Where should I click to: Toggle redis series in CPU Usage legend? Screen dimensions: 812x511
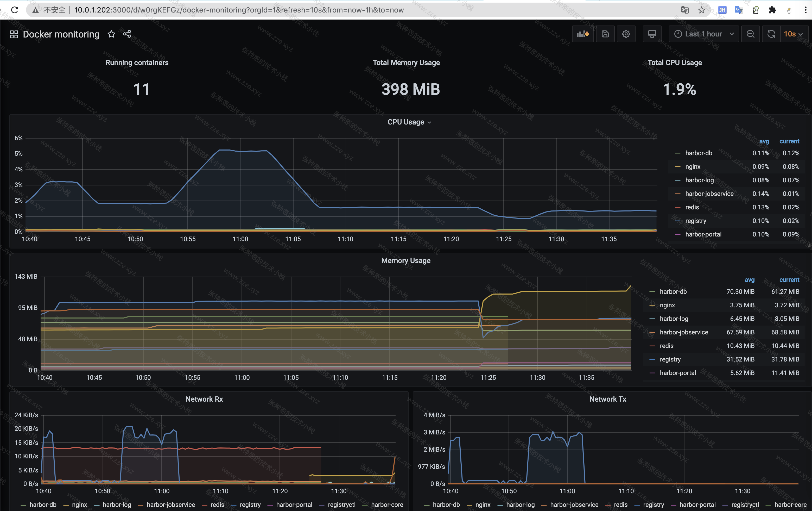click(692, 207)
